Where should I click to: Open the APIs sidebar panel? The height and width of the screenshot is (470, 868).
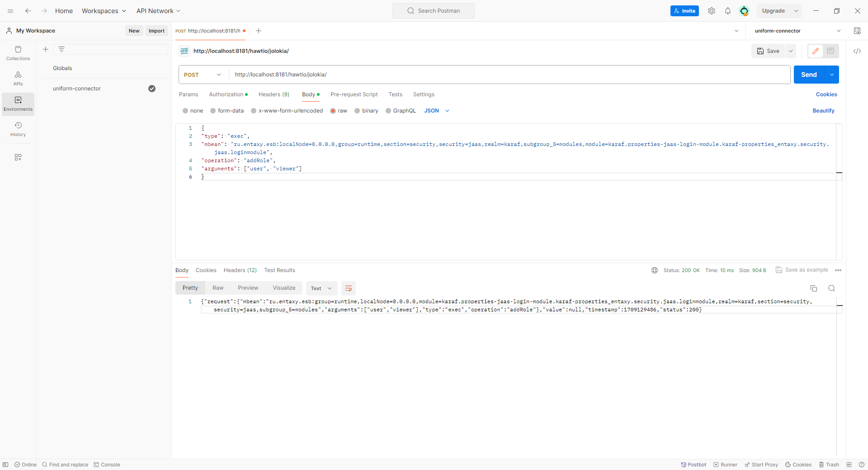coord(18,78)
